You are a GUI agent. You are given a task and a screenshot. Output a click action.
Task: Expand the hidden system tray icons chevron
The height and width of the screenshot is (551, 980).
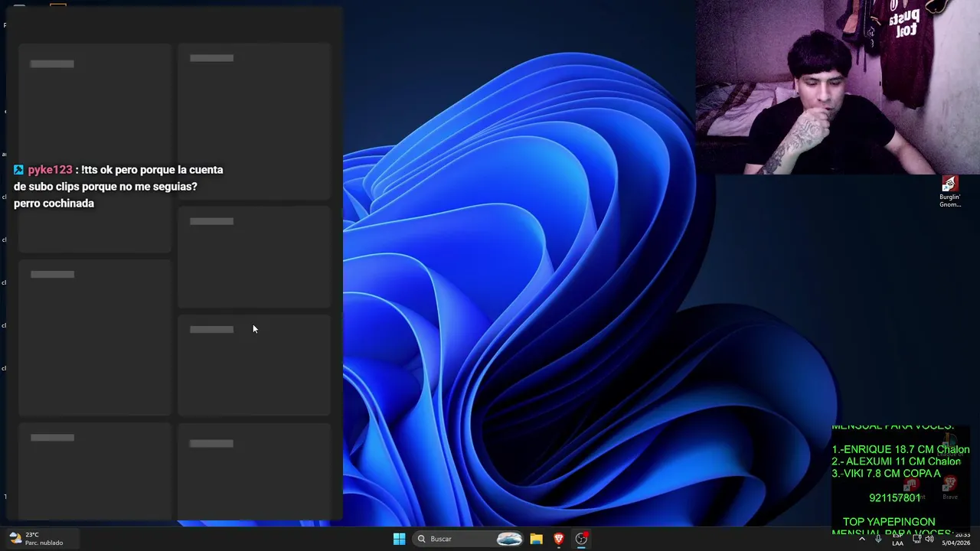coord(861,539)
